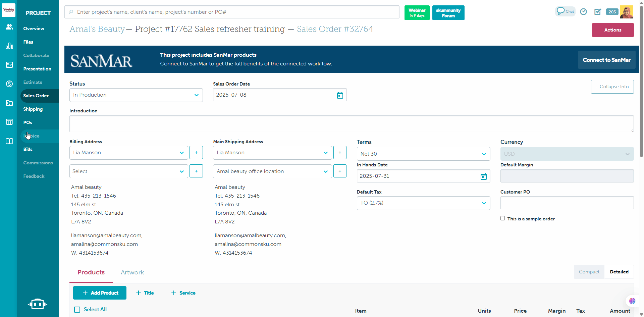The width and height of the screenshot is (644, 317).
Task: Expand the Status dropdown showing In Production
Action: tap(136, 95)
